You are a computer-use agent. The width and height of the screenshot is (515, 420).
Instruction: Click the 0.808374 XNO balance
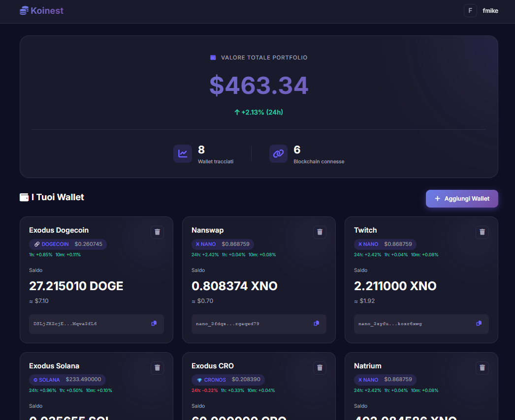tap(234, 286)
